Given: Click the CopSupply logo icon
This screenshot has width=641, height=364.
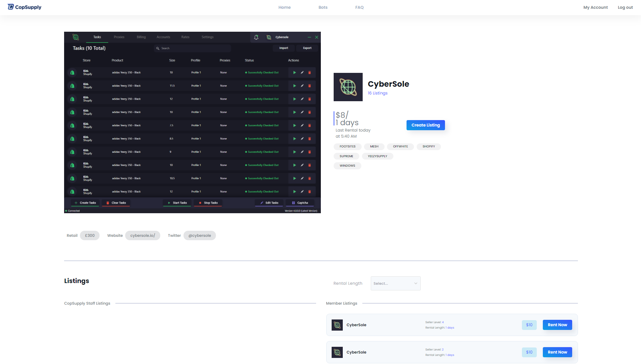Looking at the screenshot, I should [x=11, y=7].
